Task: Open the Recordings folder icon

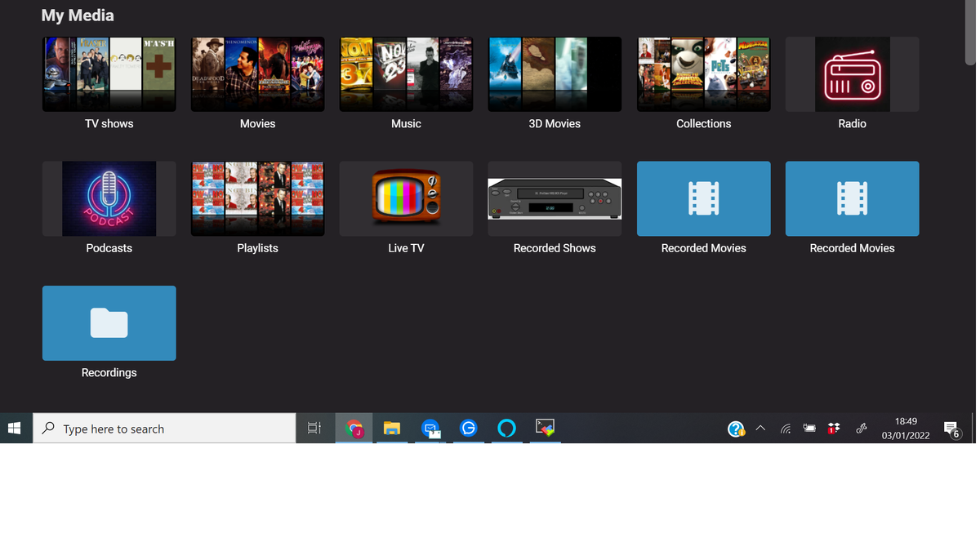Action: point(109,323)
